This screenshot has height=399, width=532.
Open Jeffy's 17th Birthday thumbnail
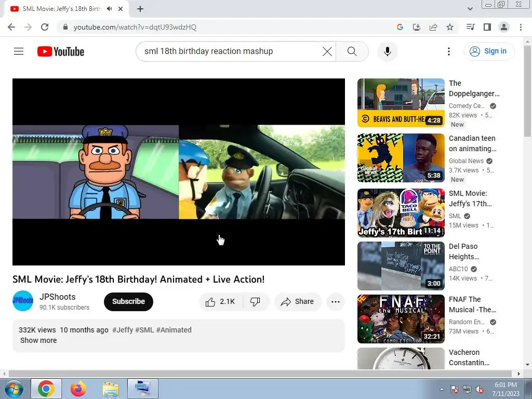(x=401, y=212)
